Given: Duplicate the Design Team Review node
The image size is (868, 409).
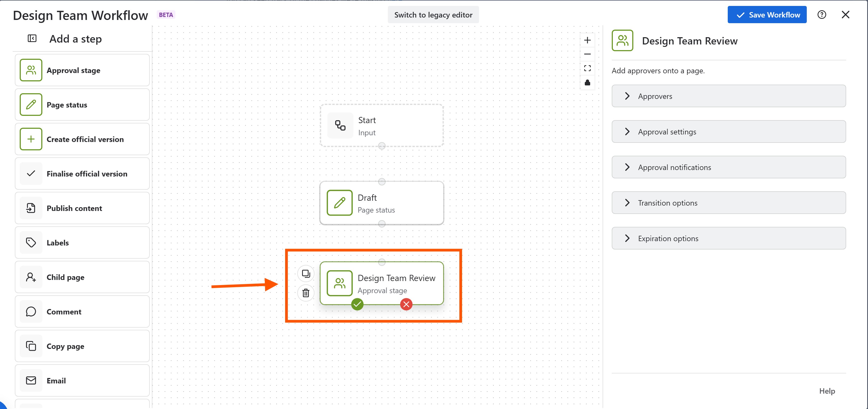Looking at the screenshot, I should click(306, 274).
